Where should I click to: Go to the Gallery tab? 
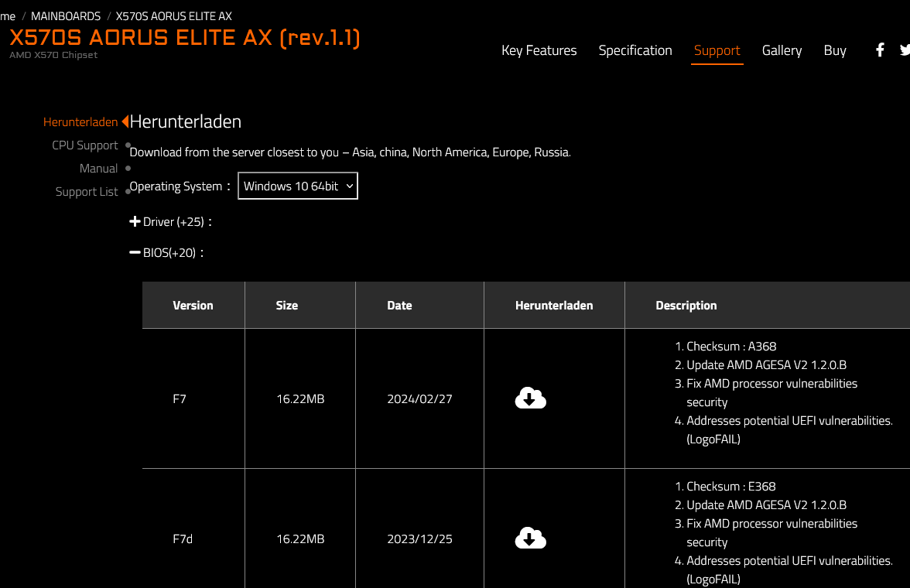coord(782,50)
